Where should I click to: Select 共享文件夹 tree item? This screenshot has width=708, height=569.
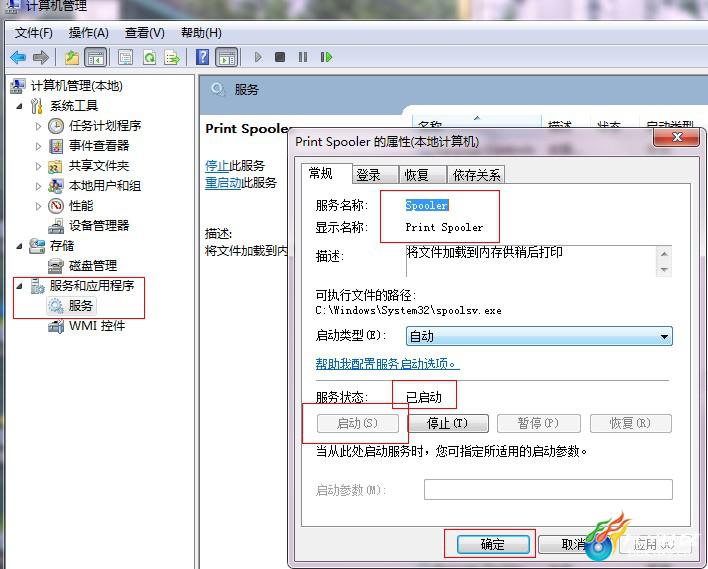(99, 166)
